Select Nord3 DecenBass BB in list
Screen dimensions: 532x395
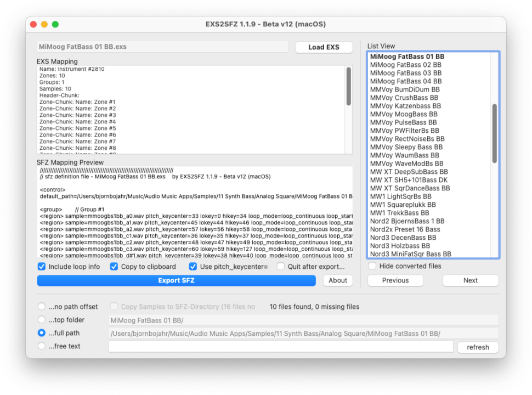pos(403,238)
